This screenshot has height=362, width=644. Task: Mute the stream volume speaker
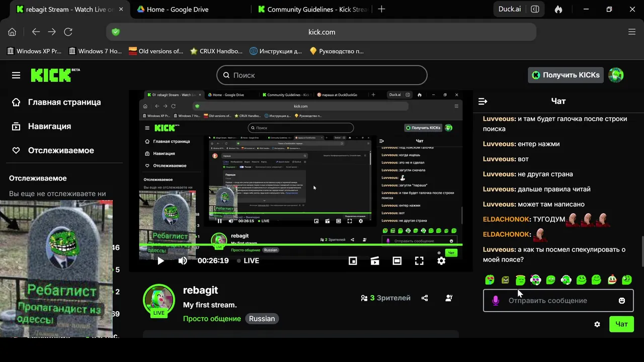click(x=183, y=260)
